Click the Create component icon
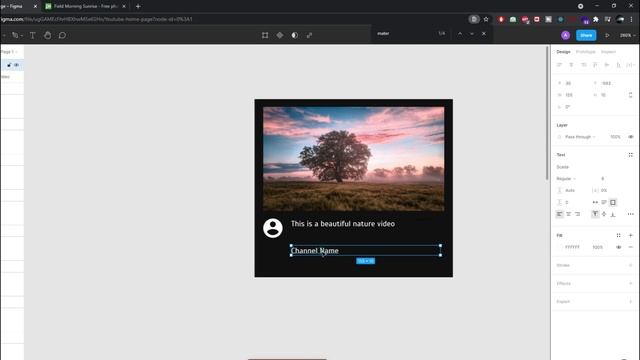The width and height of the screenshot is (640, 360). click(x=280, y=36)
